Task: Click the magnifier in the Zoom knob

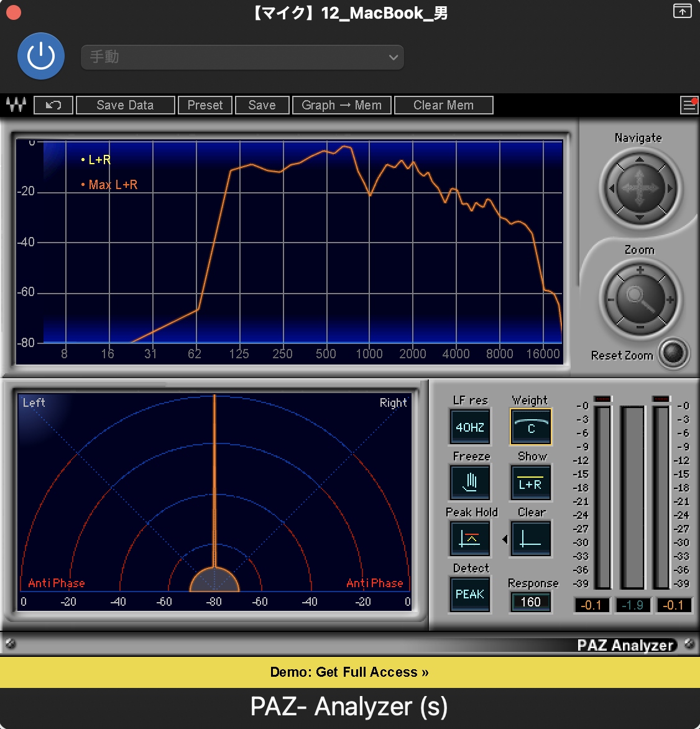Action: (640, 299)
